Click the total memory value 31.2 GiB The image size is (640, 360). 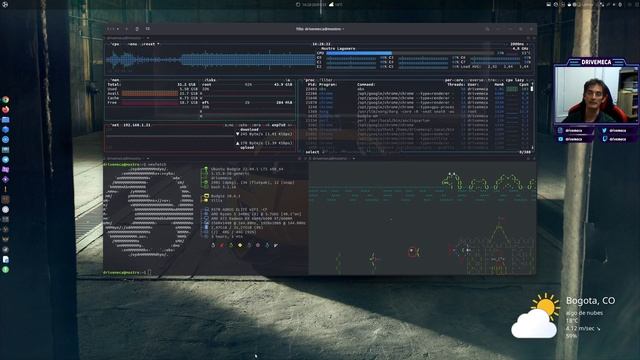[x=187, y=84]
